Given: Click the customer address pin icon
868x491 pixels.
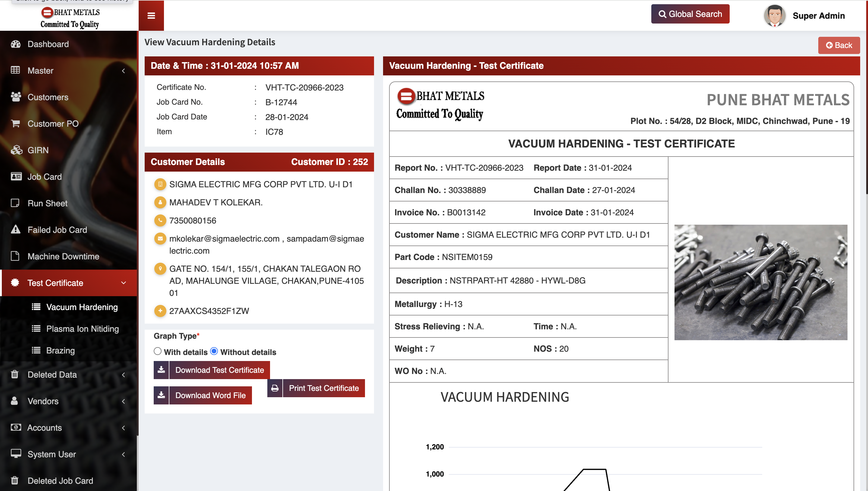Looking at the screenshot, I should [160, 269].
